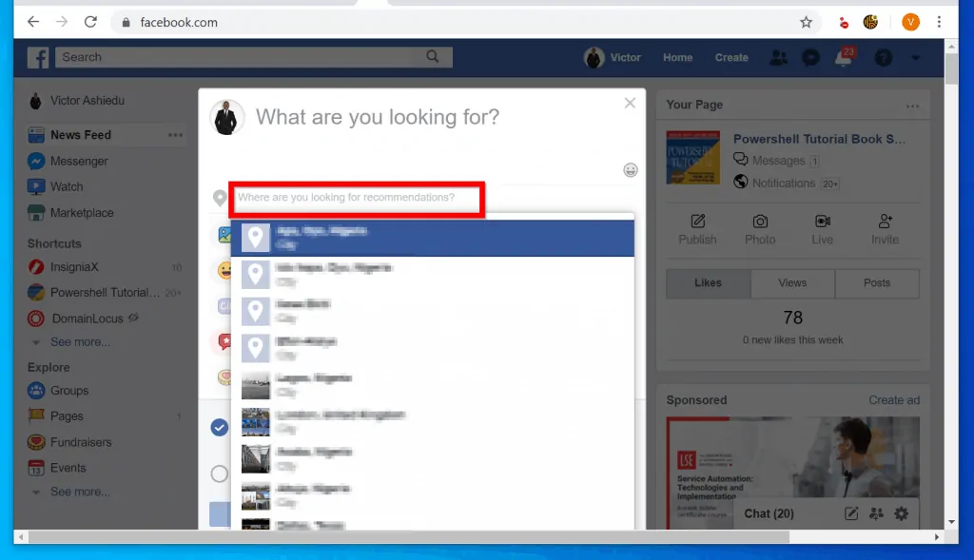
Task: Open the Your Page options menu
Action: click(x=912, y=105)
